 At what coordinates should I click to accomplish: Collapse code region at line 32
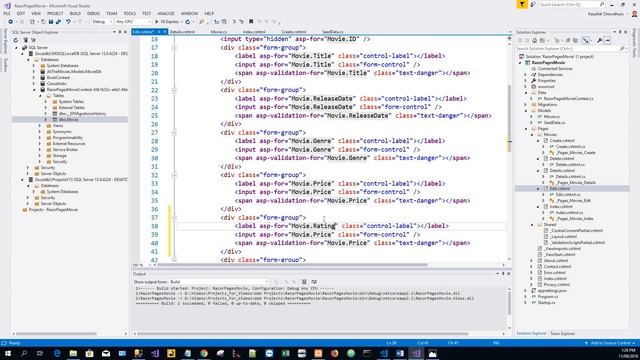tap(174, 175)
